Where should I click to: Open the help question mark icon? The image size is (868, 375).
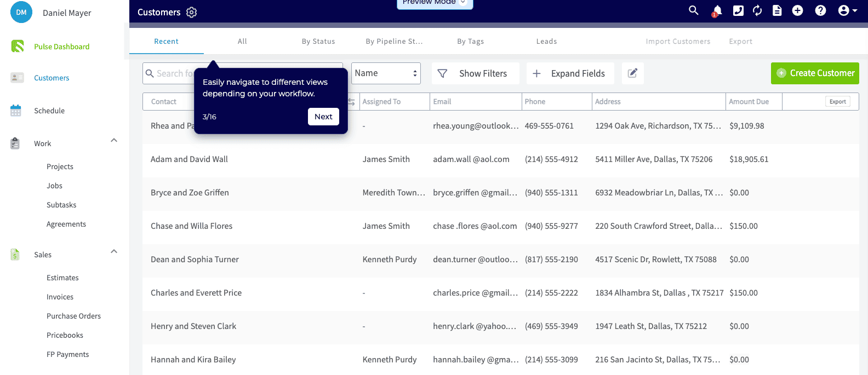pyautogui.click(x=820, y=10)
